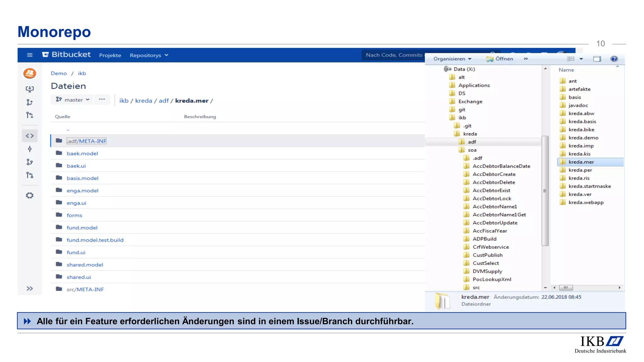Click the file list horizontal scrollbar thumb
Image resolution: width=644 pixels, height=362 pixels.
(x=566, y=288)
